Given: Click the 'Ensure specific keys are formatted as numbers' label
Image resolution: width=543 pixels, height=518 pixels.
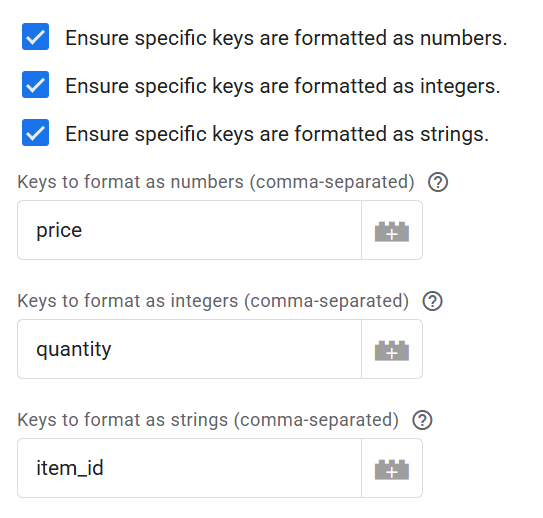Looking at the screenshot, I should (286, 38).
